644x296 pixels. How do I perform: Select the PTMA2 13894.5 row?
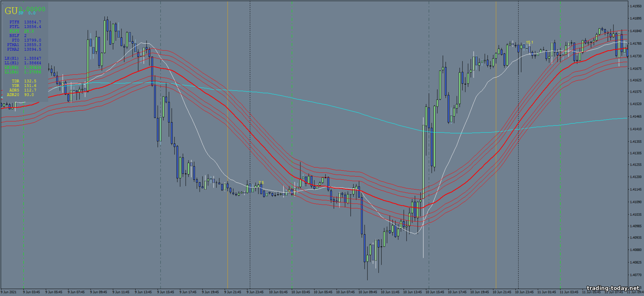[x=24, y=49]
